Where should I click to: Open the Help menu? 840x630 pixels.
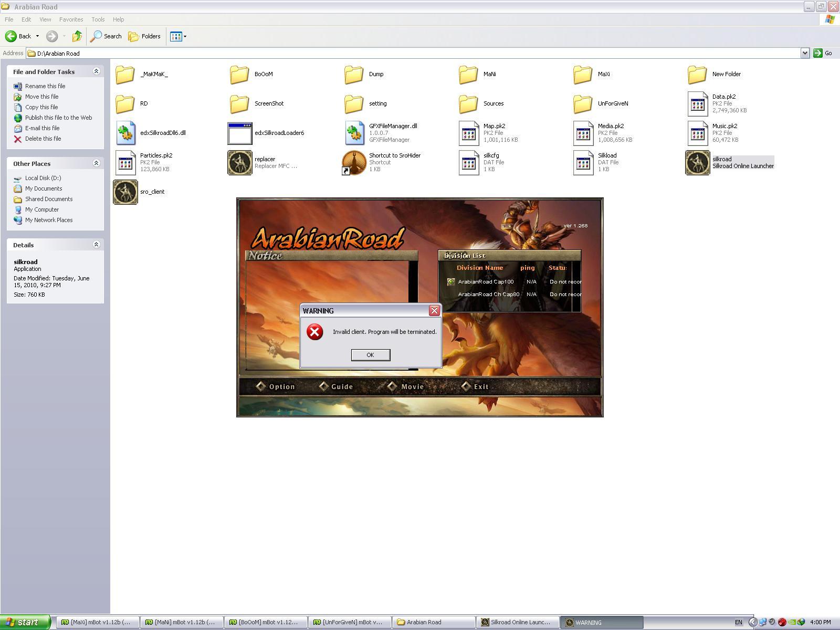coord(119,19)
